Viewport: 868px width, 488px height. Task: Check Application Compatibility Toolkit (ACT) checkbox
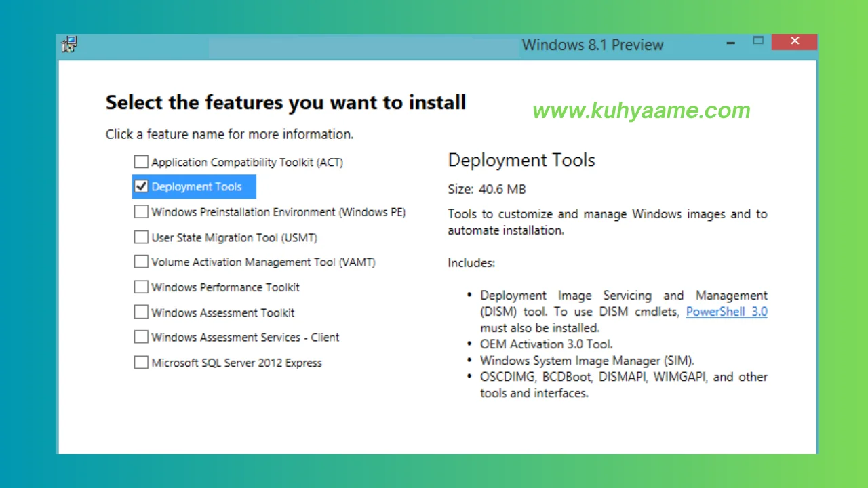click(141, 162)
